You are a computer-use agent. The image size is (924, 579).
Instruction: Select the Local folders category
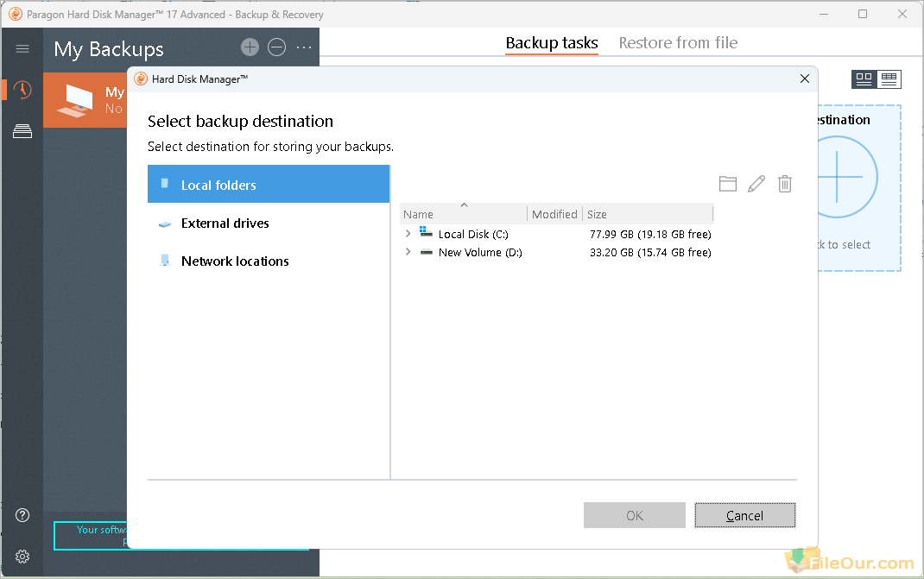[x=269, y=185]
